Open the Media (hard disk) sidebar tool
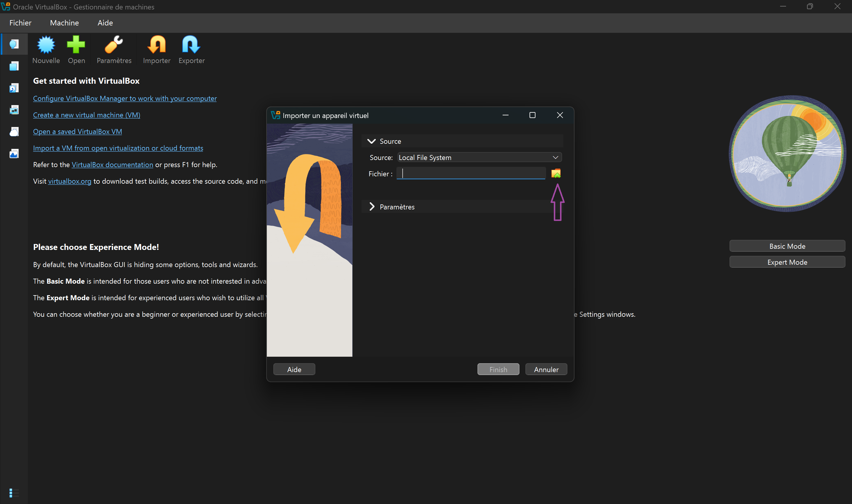Screen dimensions: 852x504 point(14,88)
